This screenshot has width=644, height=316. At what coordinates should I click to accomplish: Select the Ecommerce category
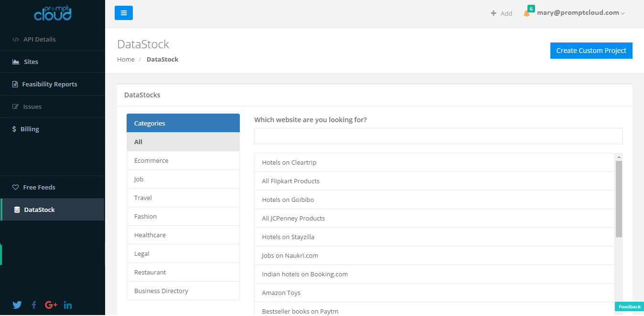pyautogui.click(x=183, y=160)
